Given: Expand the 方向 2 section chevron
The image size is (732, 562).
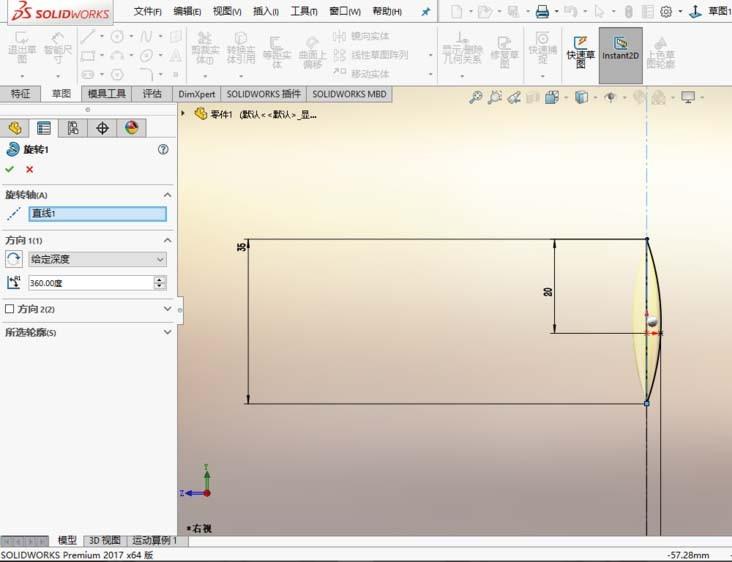Looking at the screenshot, I should pyautogui.click(x=167, y=309).
